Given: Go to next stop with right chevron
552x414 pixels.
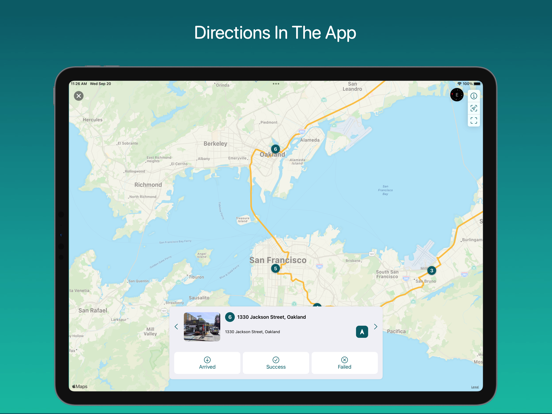Looking at the screenshot, I should click(x=376, y=327).
